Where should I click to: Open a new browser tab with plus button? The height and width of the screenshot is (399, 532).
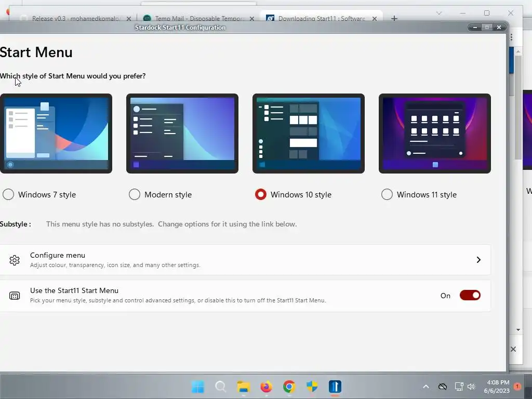pos(394,18)
